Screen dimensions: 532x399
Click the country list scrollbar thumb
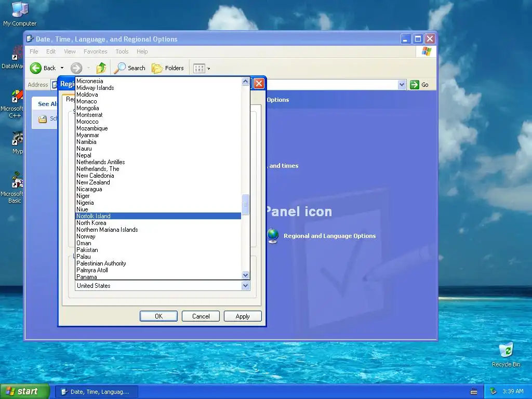pos(246,204)
